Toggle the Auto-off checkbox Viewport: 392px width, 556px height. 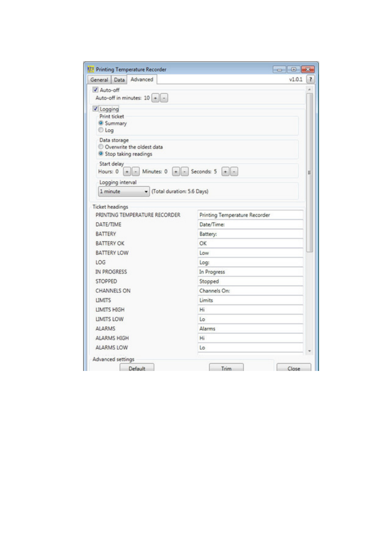(95, 90)
